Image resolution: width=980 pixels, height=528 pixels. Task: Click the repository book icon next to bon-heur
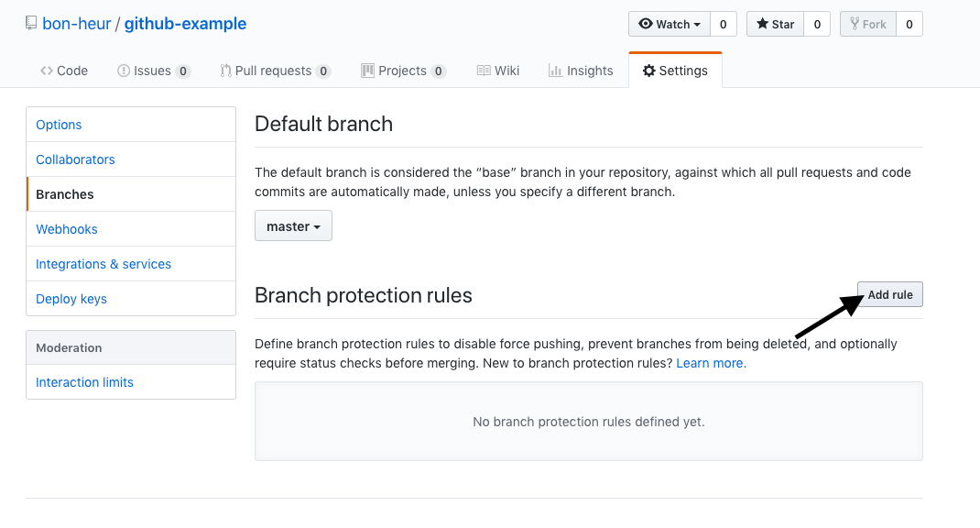point(31,23)
